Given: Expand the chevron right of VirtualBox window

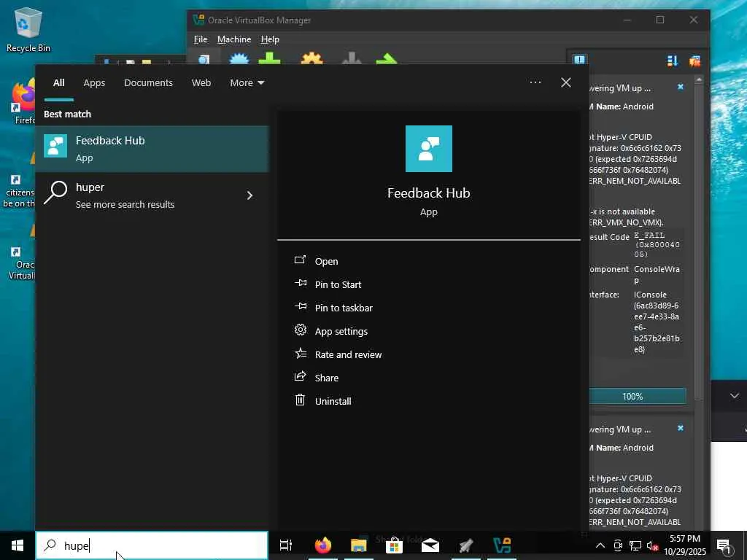Looking at the screenshot, I should tap(735, 396).
